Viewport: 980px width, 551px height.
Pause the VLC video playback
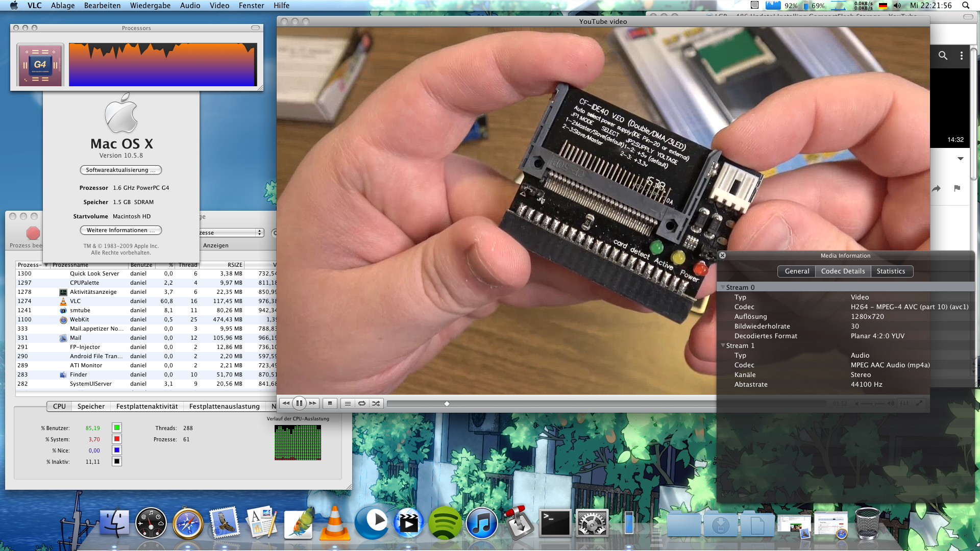coord(299,404)
